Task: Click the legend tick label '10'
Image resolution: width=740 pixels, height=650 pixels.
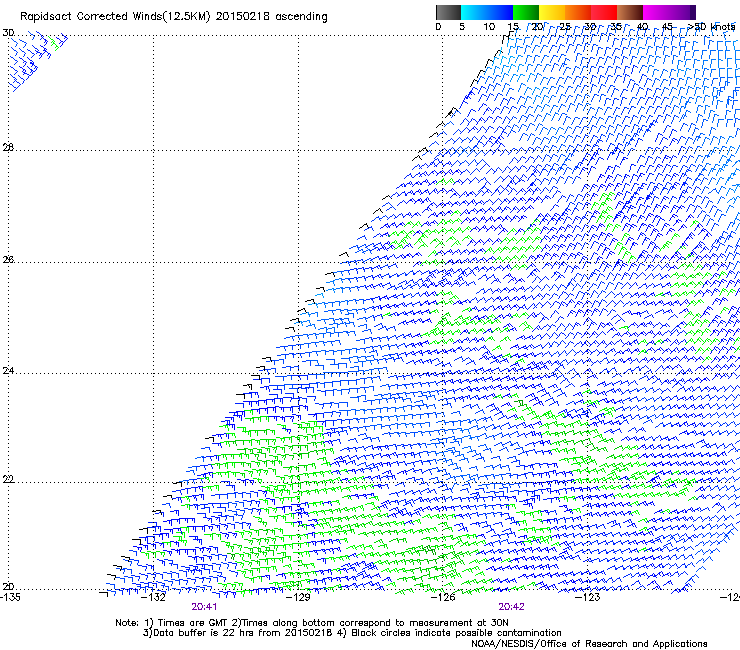Action: click(x=489, y=27)
